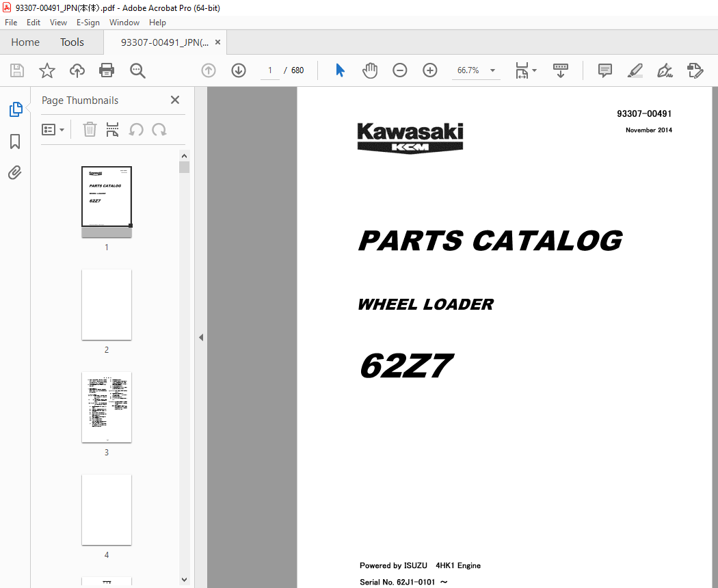718x588 pixels.
Task: Rotate page clockwise
Action: 159,130
